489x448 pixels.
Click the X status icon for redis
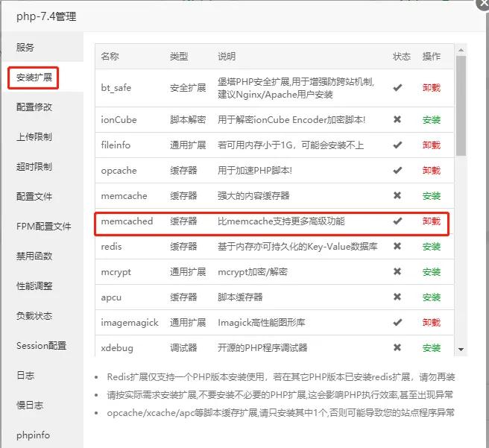click(x=397, y=247)
